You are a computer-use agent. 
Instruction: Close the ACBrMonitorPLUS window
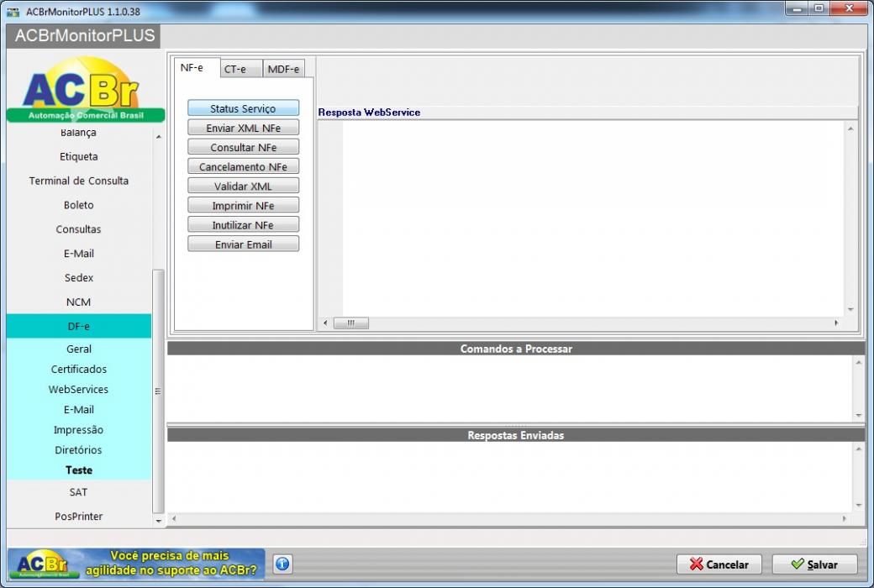tap(849, 8)
